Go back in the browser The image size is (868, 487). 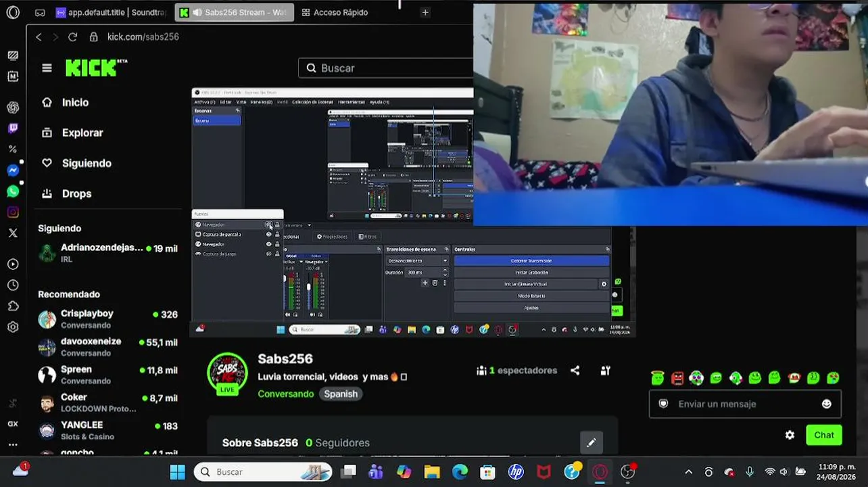tap(39, 37)
